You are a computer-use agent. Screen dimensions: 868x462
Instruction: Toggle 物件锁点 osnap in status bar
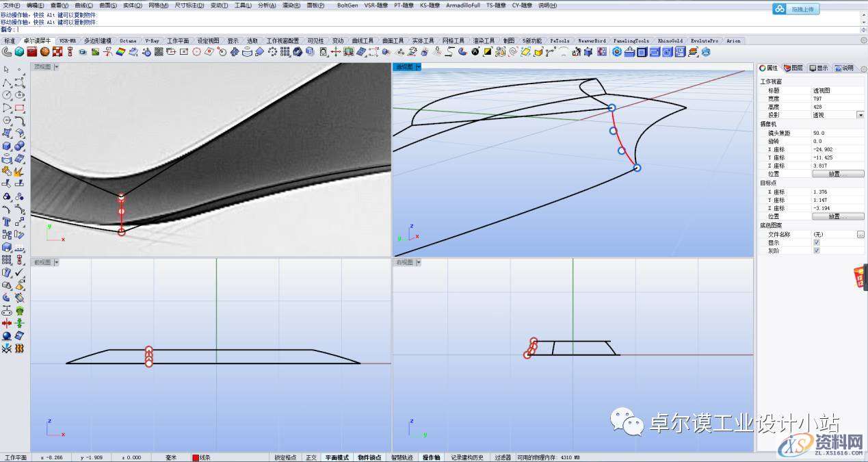pyautogui.click(x=369, y=457)
